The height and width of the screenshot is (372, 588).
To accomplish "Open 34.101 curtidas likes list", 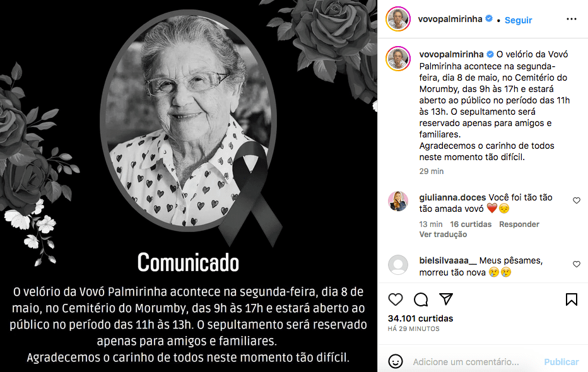I will [x=420, y=318].
